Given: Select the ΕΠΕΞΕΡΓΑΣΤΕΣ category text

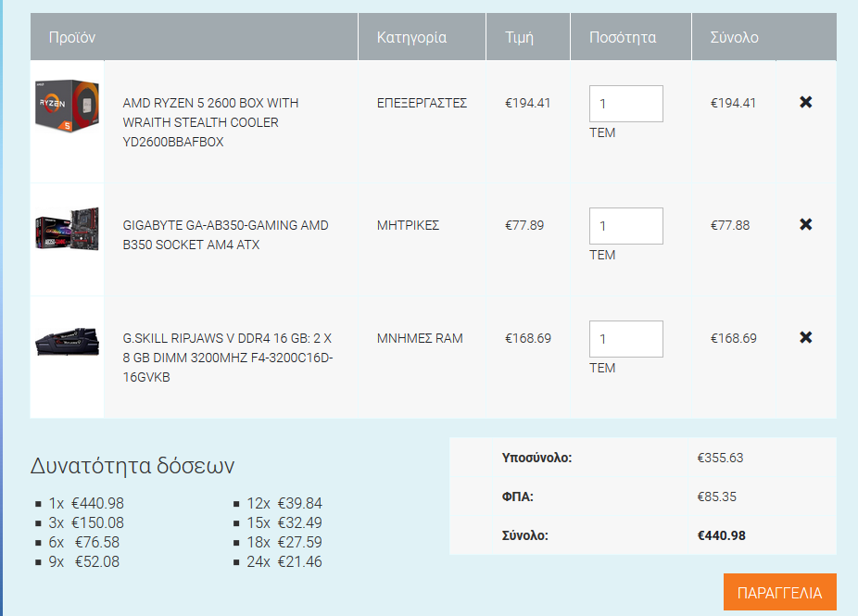Looking at the screenshot, I should (x=422, y=104).
